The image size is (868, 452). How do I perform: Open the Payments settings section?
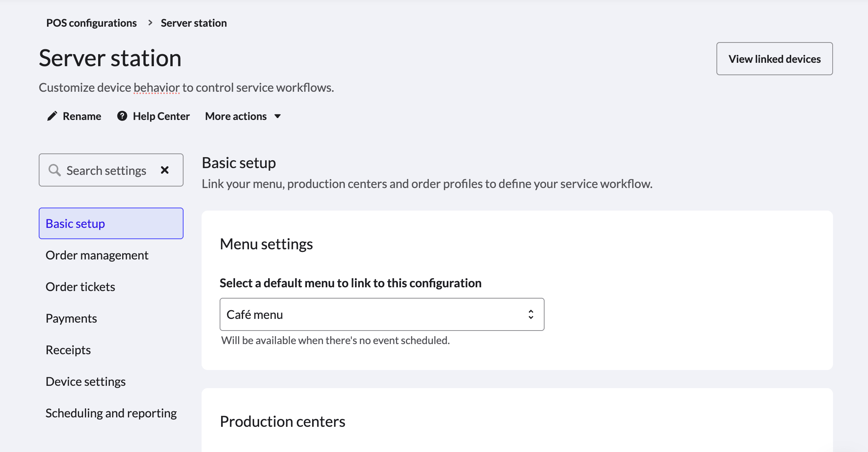pyautogui.click(x=71, y=319)
